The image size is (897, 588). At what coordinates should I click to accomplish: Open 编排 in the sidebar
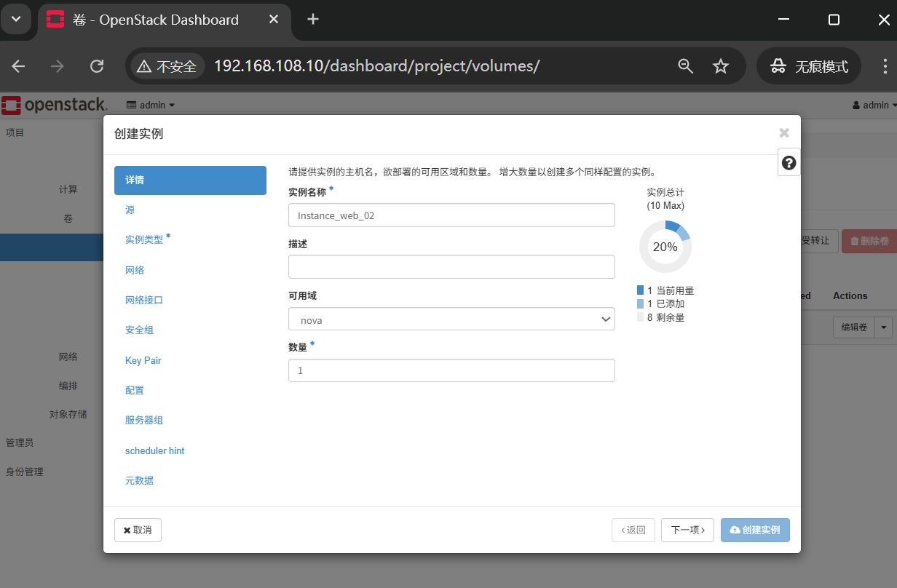pos(68,386)
